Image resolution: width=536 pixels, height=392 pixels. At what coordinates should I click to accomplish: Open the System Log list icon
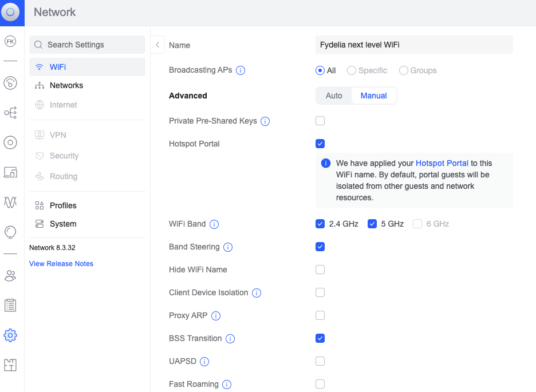coord(10,305)
